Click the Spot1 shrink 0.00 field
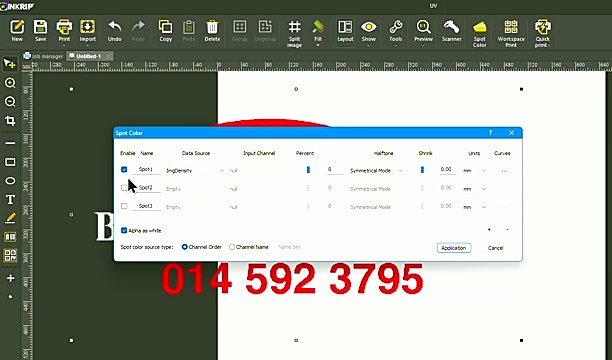This screenshot has width=612, height=360. point(447,169)
